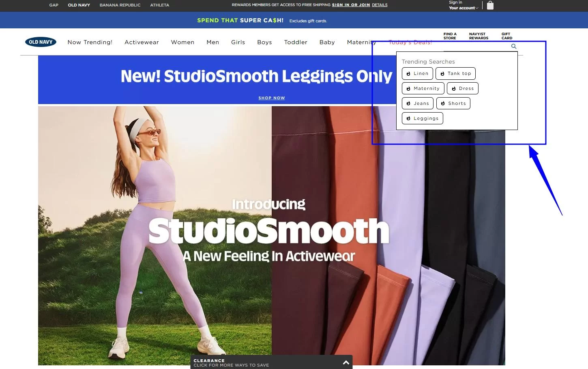
Task: Open the Activewear menu
Action: pyautogui.click(x=142, y=42)
